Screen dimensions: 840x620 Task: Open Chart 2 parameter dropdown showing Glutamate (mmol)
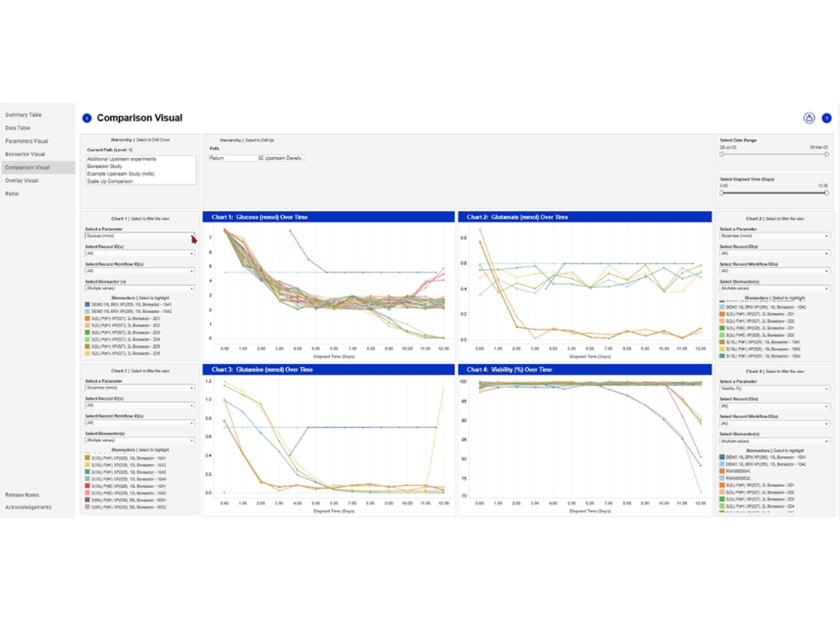click(x=774, y=236)
